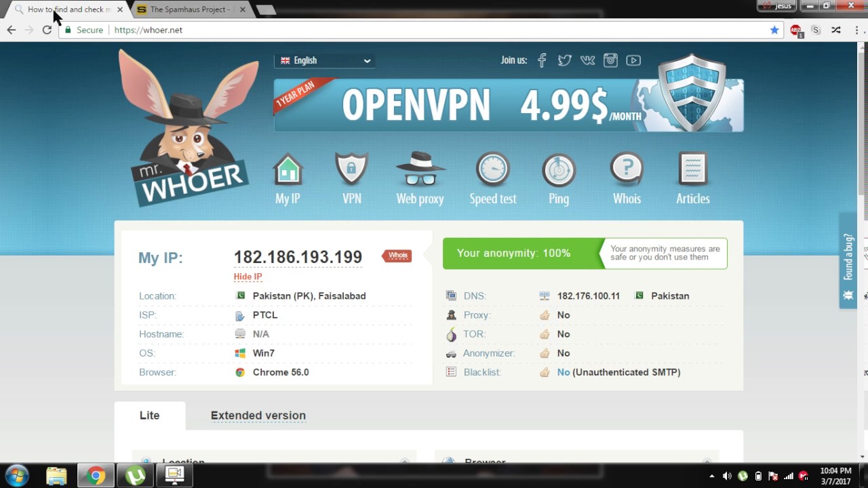Open the Ping icon
Screen dimensions: 868x488
pyautogui.click(x=559, y=169)
